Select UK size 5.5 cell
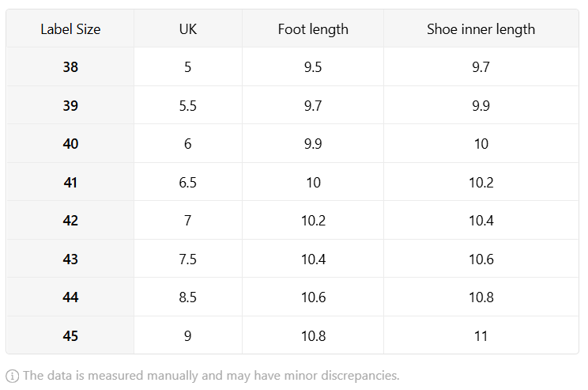This screenshot has width=588, height=390. click(x=188, y=105)
